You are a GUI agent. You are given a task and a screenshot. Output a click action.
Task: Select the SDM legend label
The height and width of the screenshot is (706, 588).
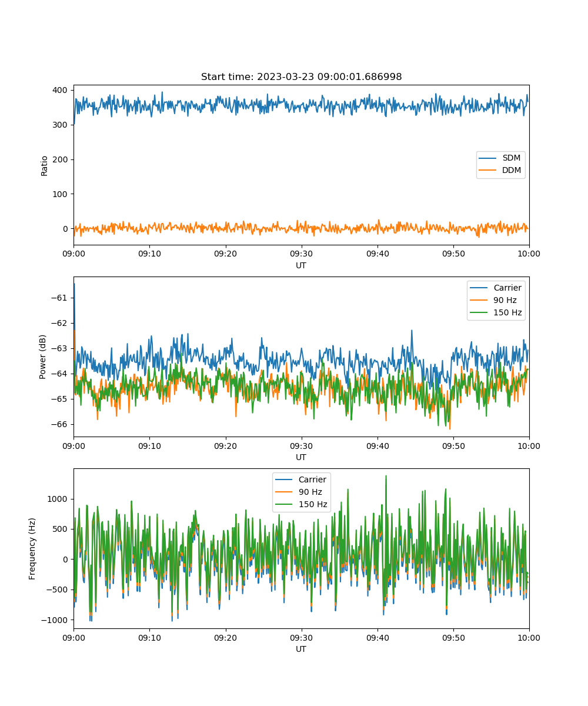pos(512,158)
